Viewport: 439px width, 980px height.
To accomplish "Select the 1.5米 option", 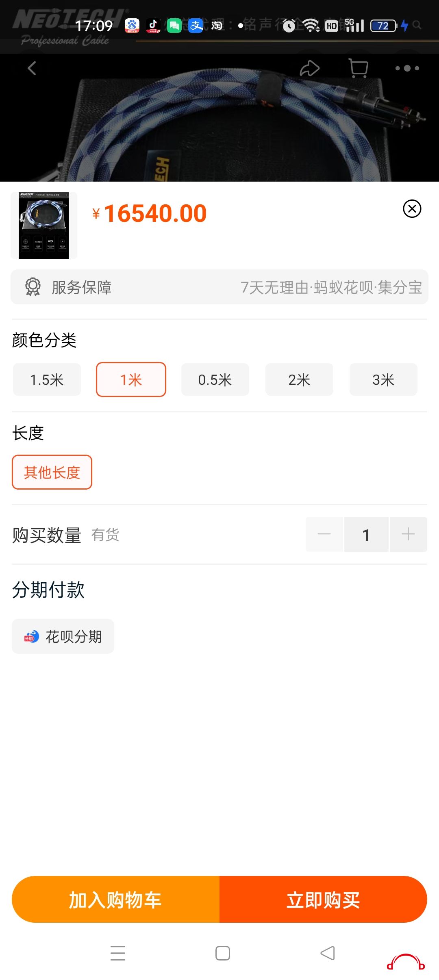I will pos(47,379).
